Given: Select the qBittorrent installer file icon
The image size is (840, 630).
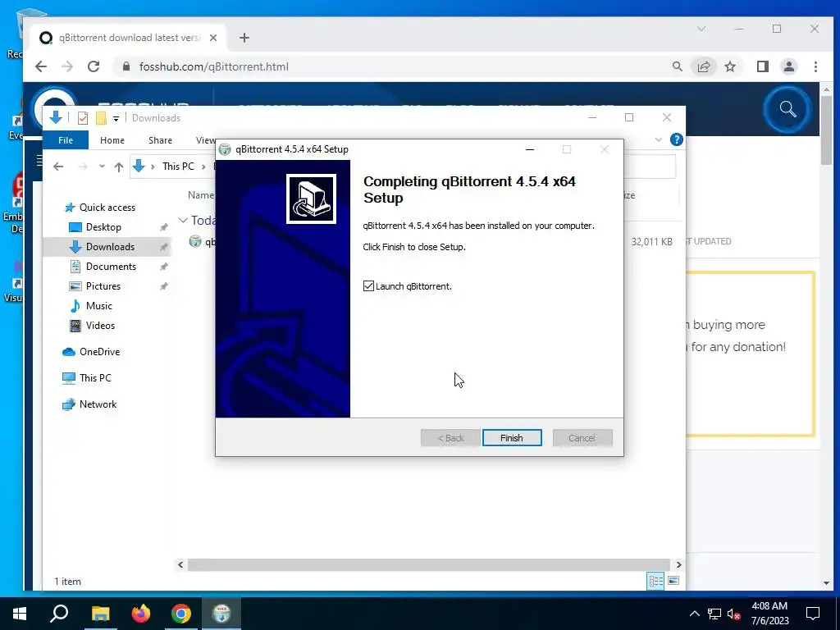Looking at the screenshot, I should tap(195, 242).
